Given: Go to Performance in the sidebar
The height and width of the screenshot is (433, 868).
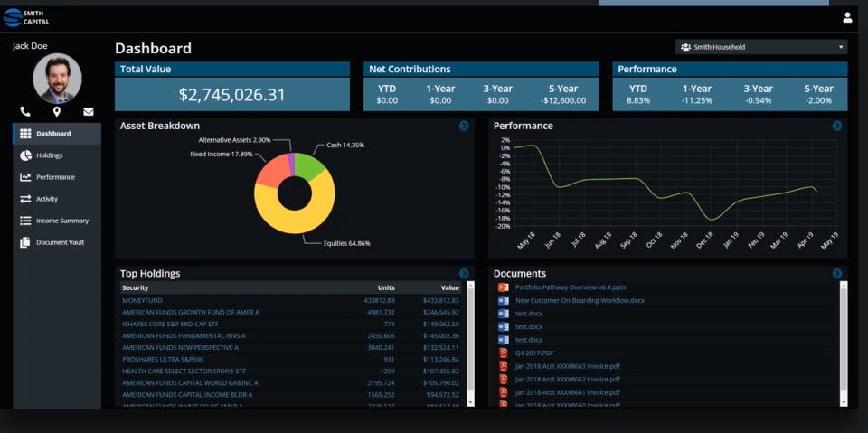Looking at the screenshot, I should click(x=57, y=177).
